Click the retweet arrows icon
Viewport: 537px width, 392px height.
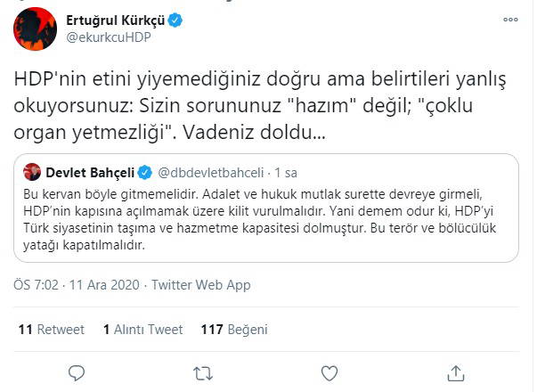point(203,371)
